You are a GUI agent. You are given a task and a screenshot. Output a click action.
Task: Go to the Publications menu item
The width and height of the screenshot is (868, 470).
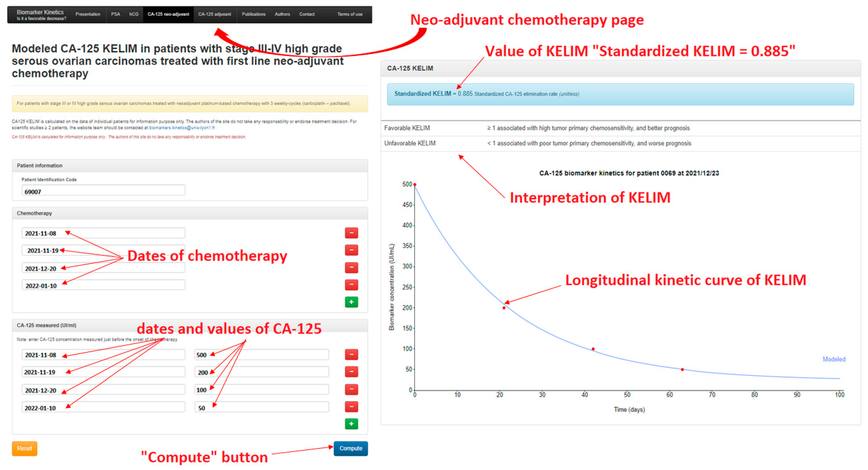pyautogui.click(x=253, y=14)
